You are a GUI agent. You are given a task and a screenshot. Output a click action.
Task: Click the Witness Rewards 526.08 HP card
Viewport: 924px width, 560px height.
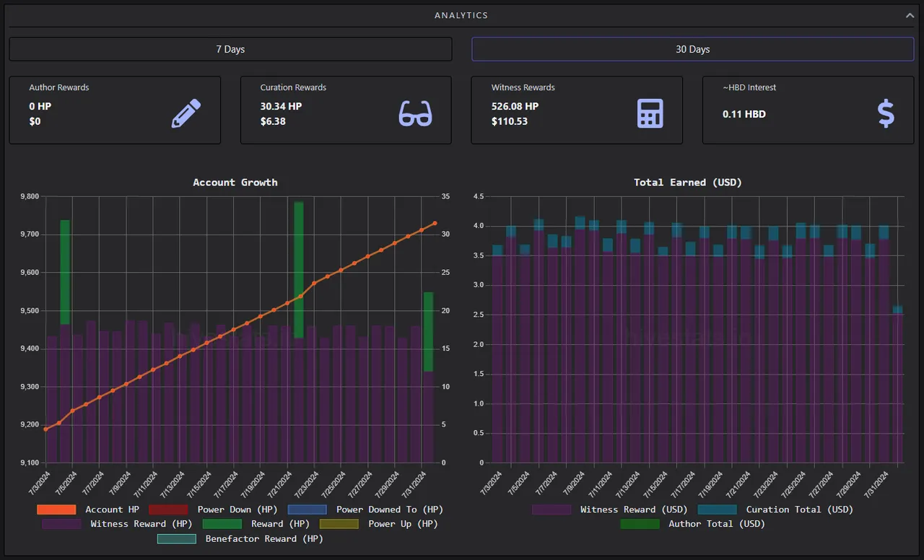click(577, 110)
